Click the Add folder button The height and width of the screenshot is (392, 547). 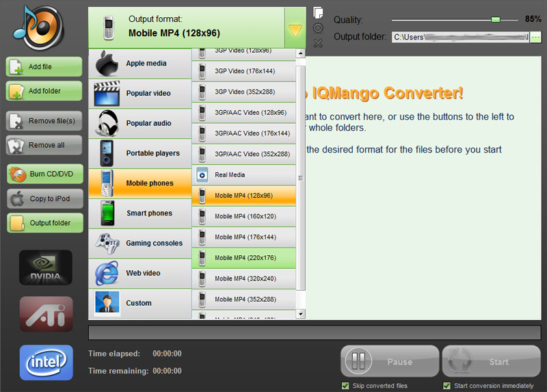(44, 91)
